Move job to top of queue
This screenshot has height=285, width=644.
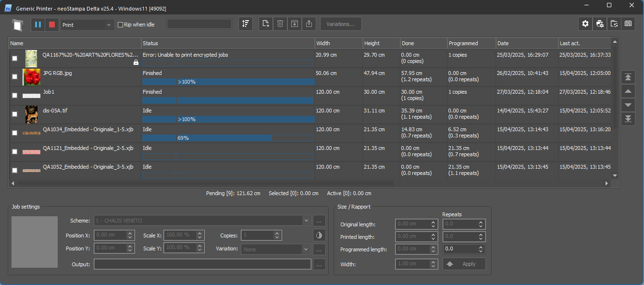(628, 77)
